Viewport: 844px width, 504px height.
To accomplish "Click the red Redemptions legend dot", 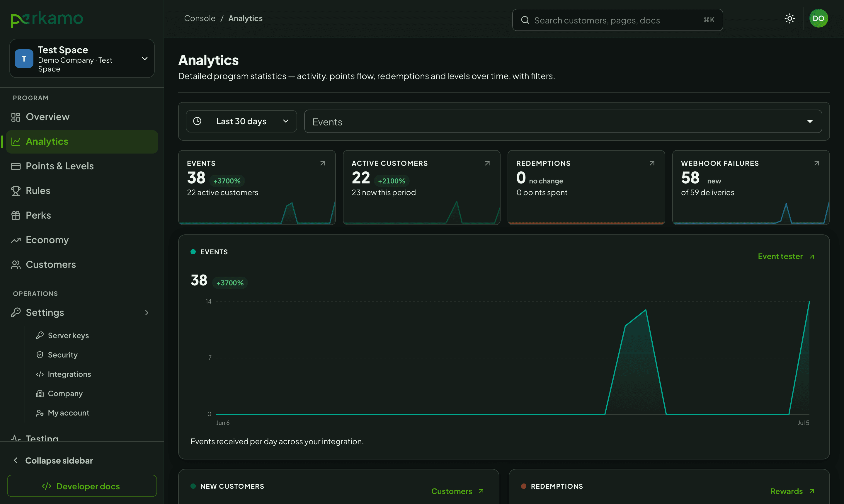I will 524,486.
